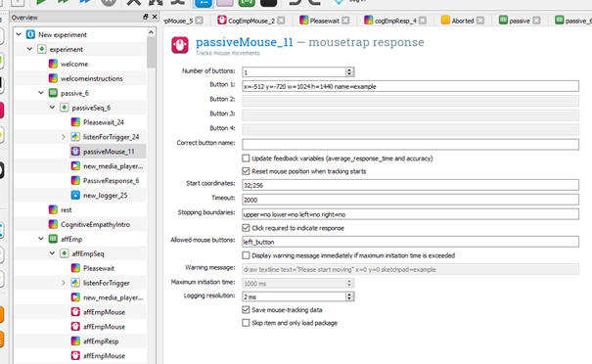Decrease Logging resolution with down arrow
The height and width of the screenshot is (364, 592).
point(349,298)
